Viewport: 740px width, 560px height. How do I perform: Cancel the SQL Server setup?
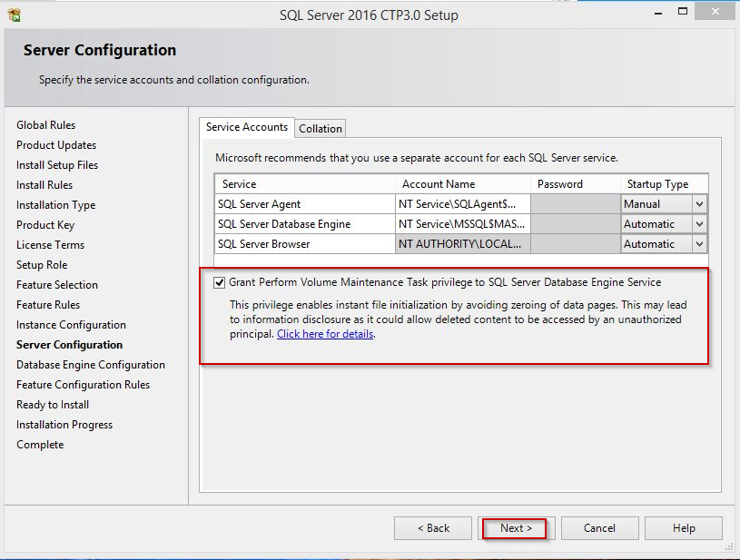(x=599, y=528)
